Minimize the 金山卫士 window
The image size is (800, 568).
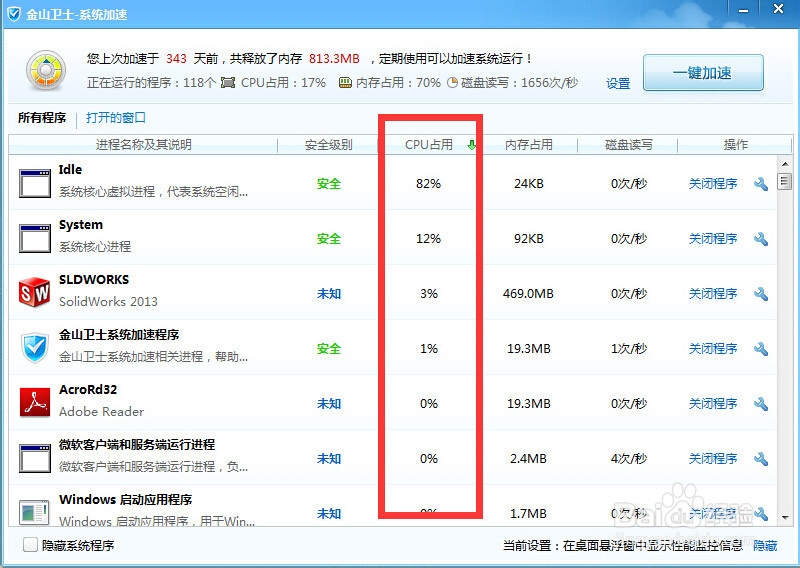click(744, 10)
